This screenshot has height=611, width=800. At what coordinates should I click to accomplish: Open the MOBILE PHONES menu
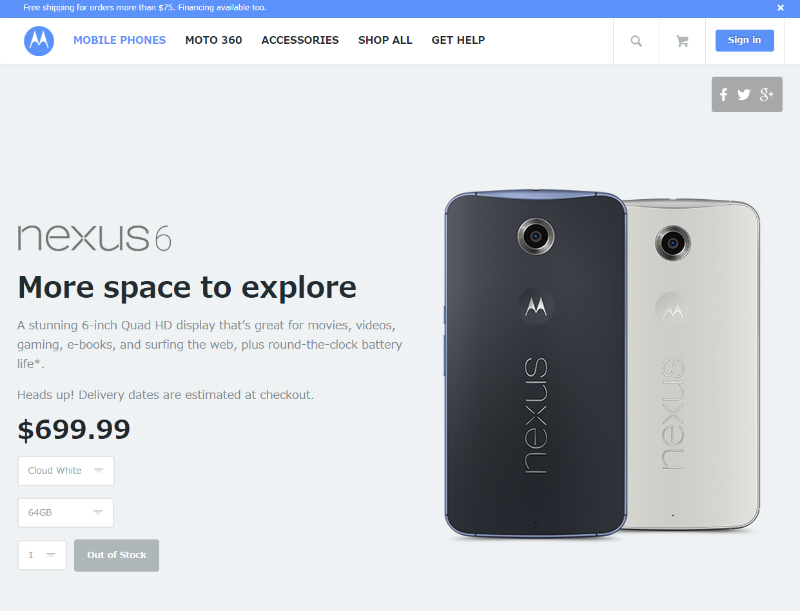119,40
